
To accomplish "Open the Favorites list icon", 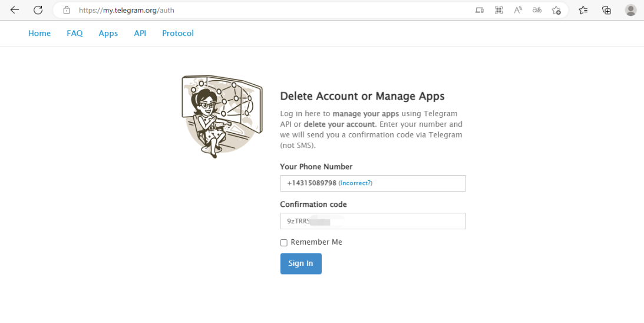I will pyautogui.click(x=583, y=10).
